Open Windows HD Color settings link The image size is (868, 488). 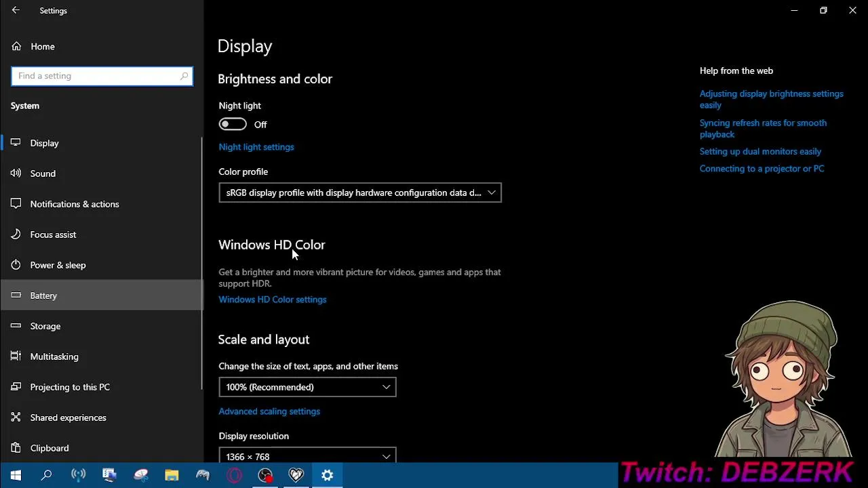273,300
